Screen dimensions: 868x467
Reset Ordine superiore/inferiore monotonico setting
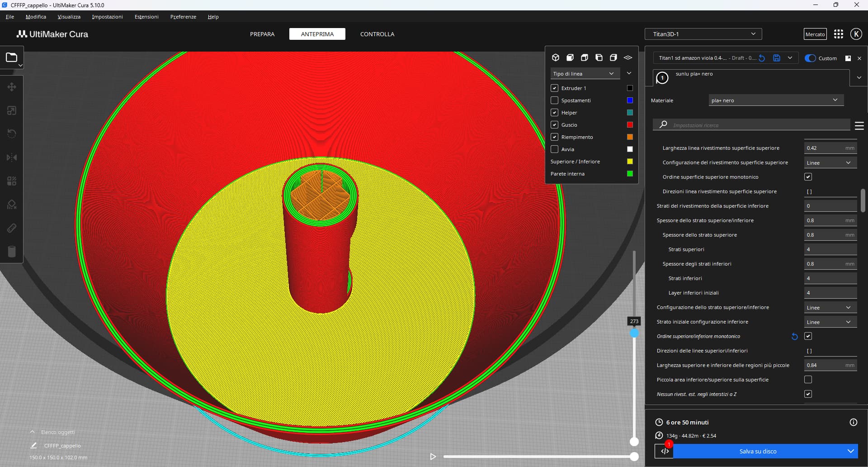[x=794, y=336]
